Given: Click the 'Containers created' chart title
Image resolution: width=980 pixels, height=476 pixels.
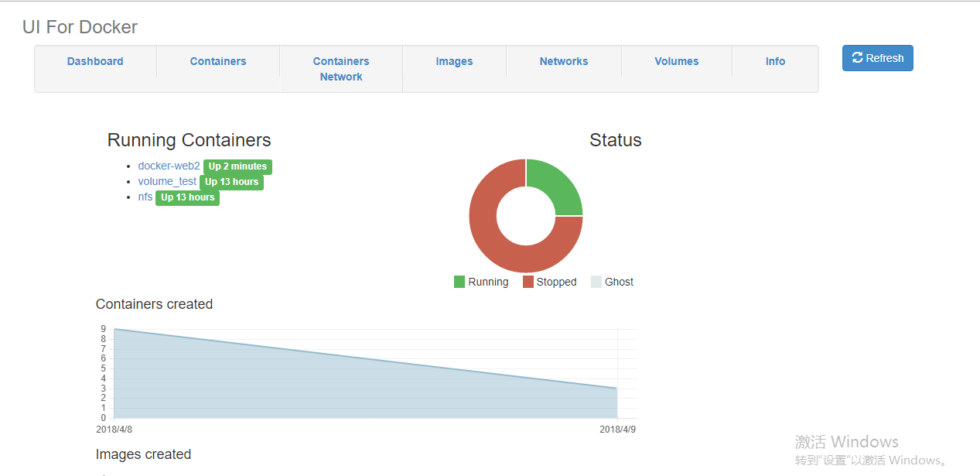Looking at the screenshot, I should click(154, 304).
